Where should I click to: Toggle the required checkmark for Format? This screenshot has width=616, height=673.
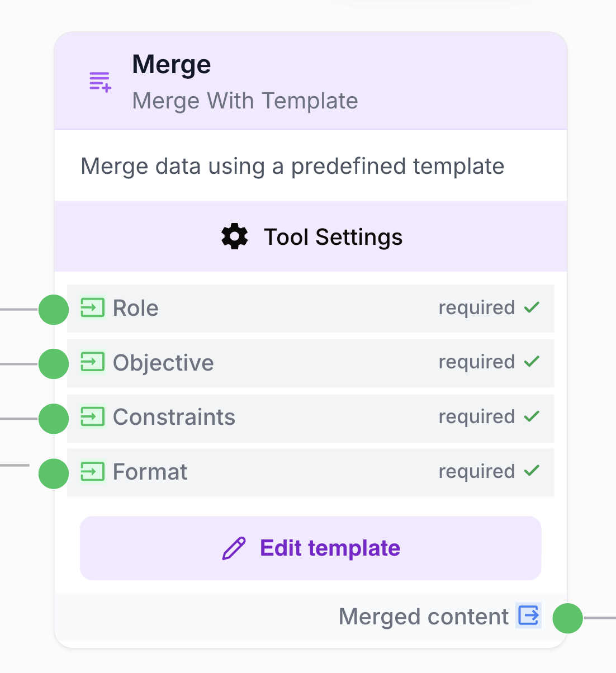532,471
